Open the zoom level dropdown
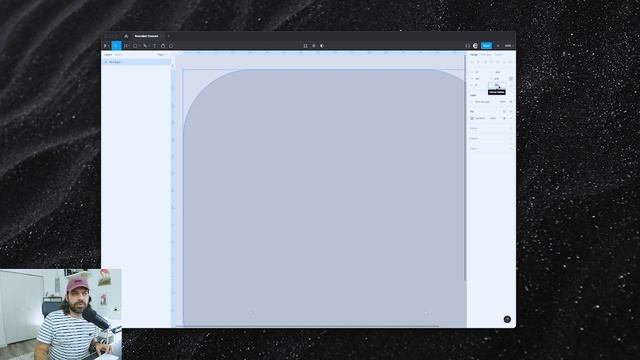The image size is (640, 360). pyautogui.click(x=509, y=46)
